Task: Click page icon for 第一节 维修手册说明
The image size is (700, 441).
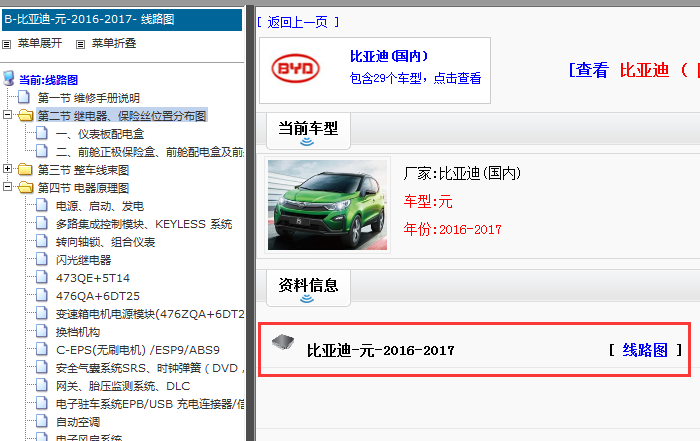Action: click(x=24, y=97)
